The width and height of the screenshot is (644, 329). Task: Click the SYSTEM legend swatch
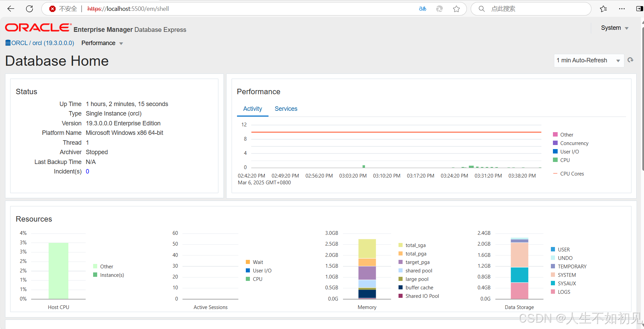(x=553, y=275)
